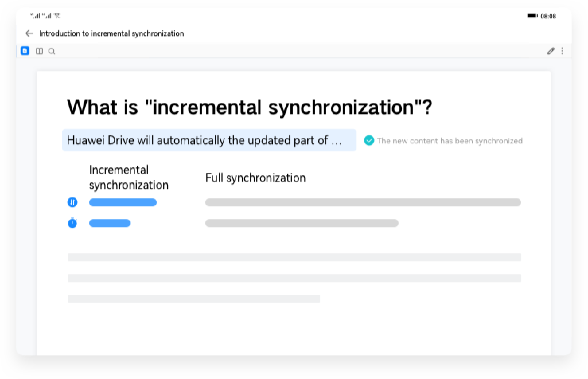Expand the synchronized content notice
Viewport: 588px width, 379px height.
[450, 141]
